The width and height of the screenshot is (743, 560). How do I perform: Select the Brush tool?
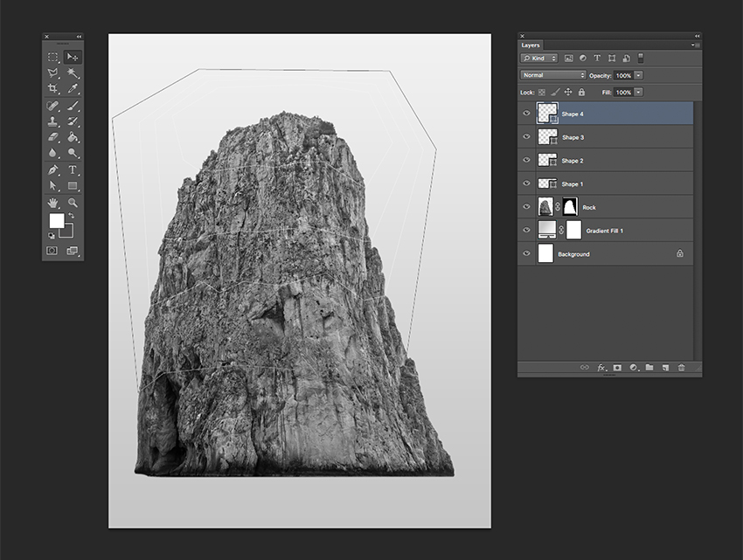[x=73, y=106]
